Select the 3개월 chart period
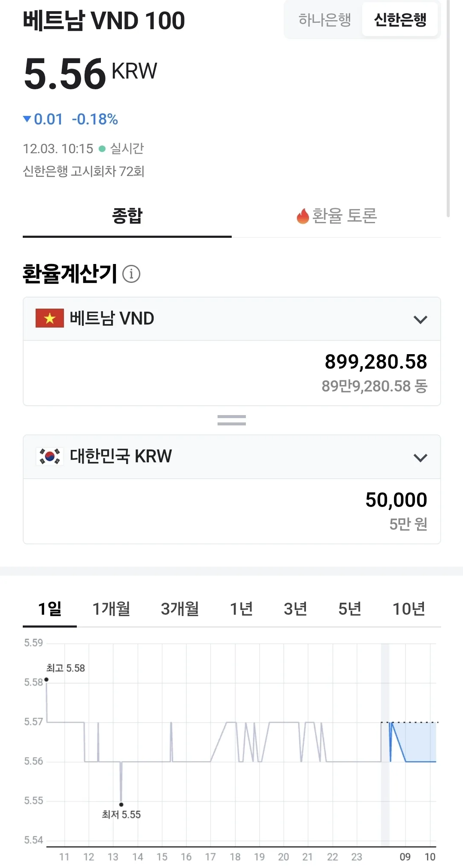This screenshot has height=868, width=463. coord(180,609)
